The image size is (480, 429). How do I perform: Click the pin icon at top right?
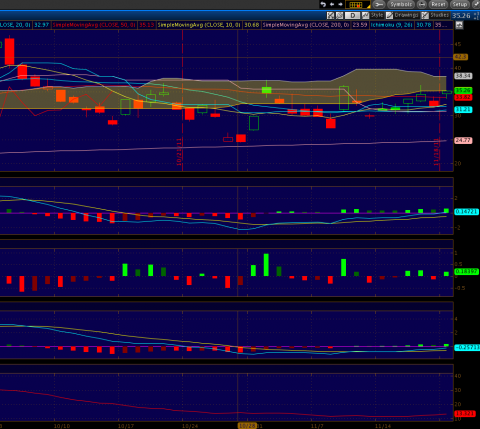pyautogui.click(x=476, y=4)
